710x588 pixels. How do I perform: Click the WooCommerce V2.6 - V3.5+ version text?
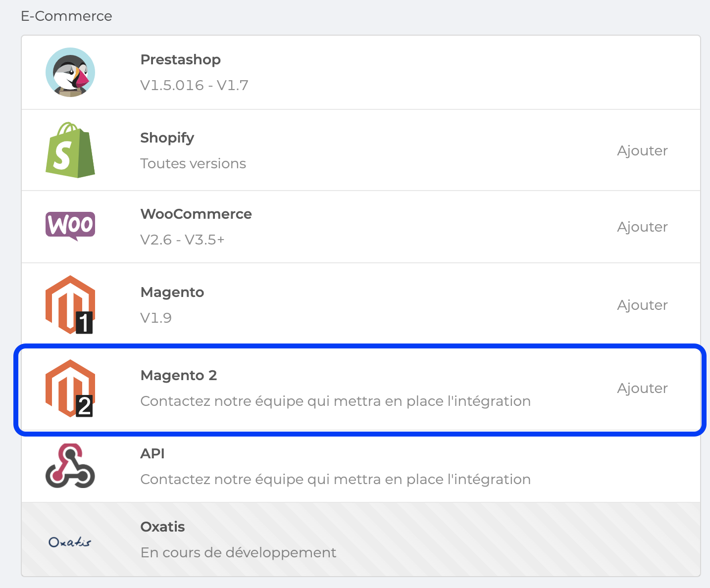pos(183,240)
